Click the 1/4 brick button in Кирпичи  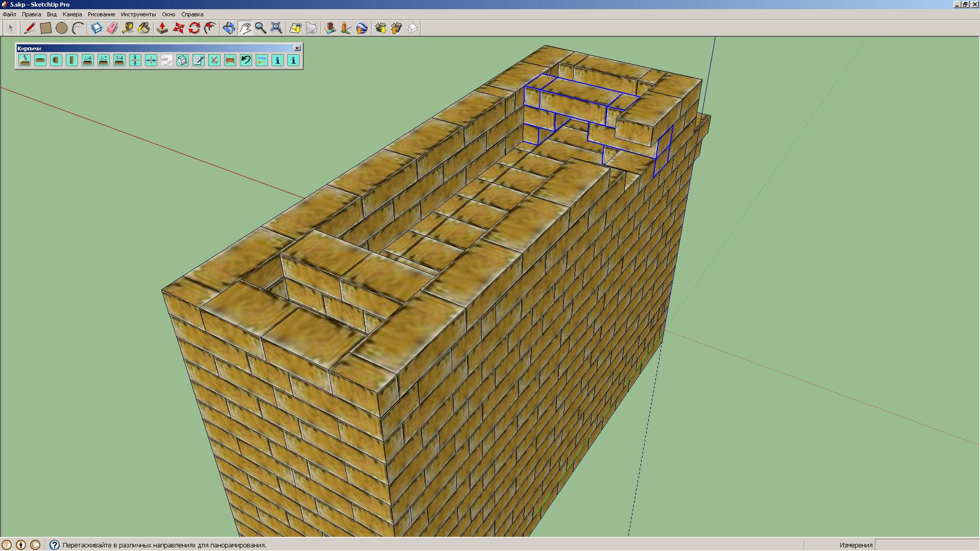point(88,60)
